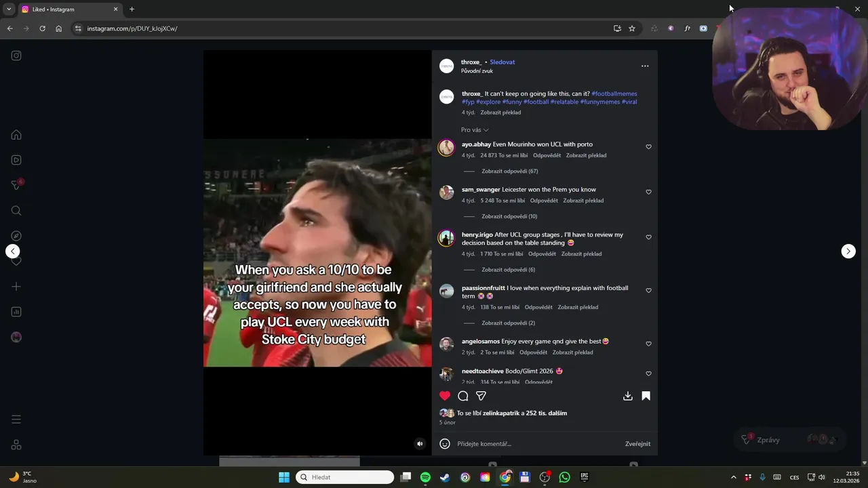The image size is (868, 488).
Task: Click Odpovědět under ayo.abhay comment
Action: [547, 156]
